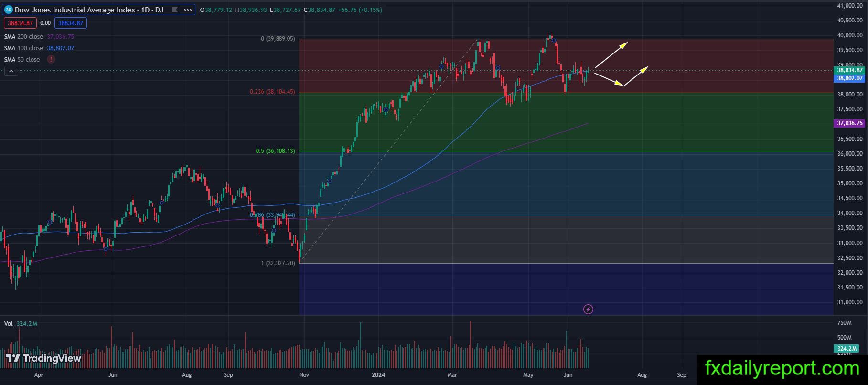868x385 pixels.
Task: Click the high value H38,936.93
Action: 251,10
